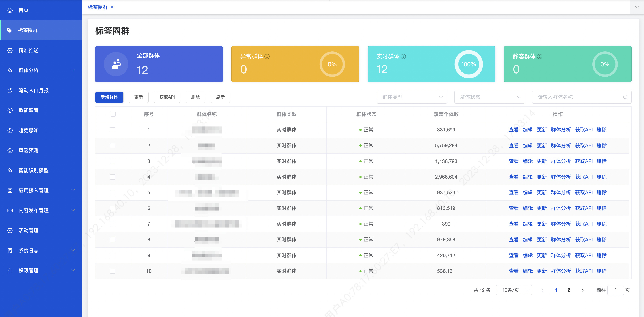This screenshot has height=317, width=644.
Task: Toggle the select-all checkbox in table header
Action: click(x=113, y=114)
